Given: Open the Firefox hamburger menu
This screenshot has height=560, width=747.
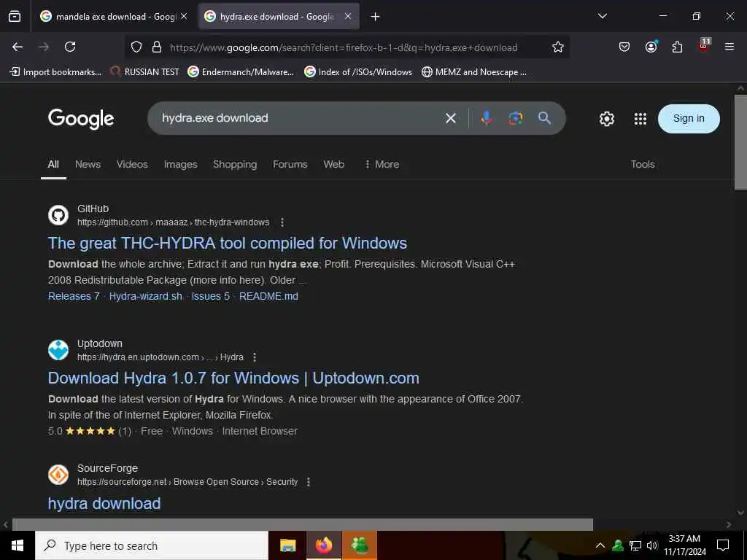Looking at the screenshot, I should [729, 47].
